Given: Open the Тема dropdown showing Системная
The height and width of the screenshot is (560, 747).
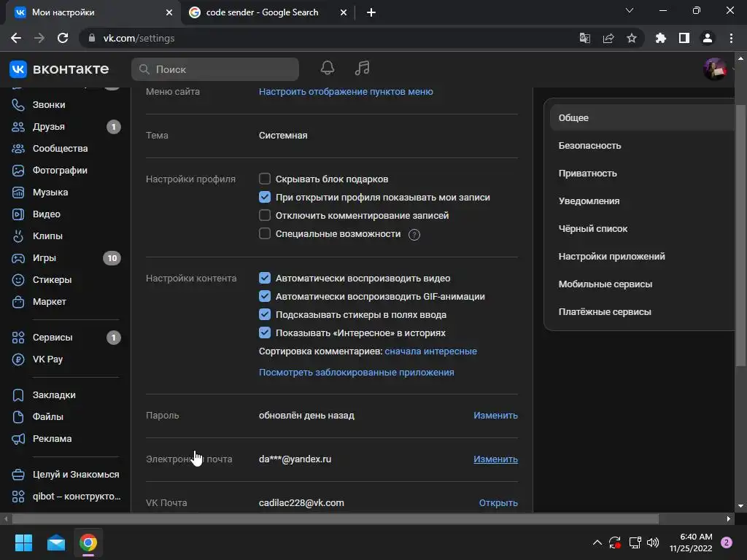Looking at the screenshot, I should 283,135.
